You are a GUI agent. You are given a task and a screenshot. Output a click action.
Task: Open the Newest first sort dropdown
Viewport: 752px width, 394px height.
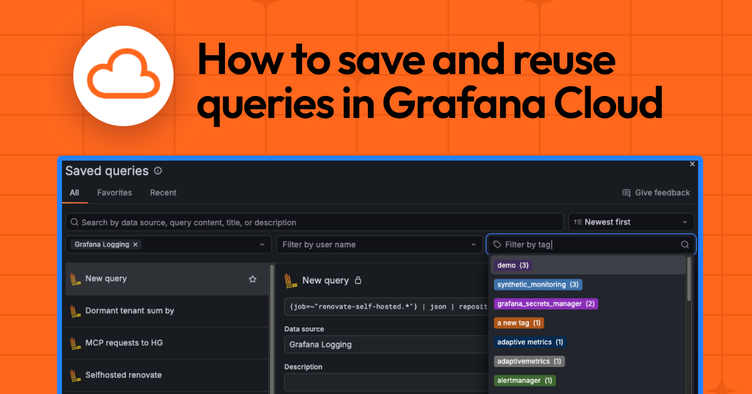pos(631,222)
